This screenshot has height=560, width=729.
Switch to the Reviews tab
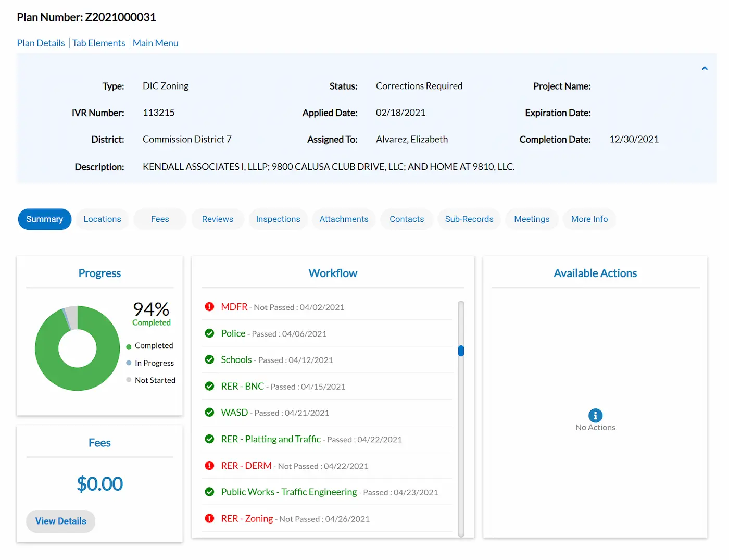(218, 219)
